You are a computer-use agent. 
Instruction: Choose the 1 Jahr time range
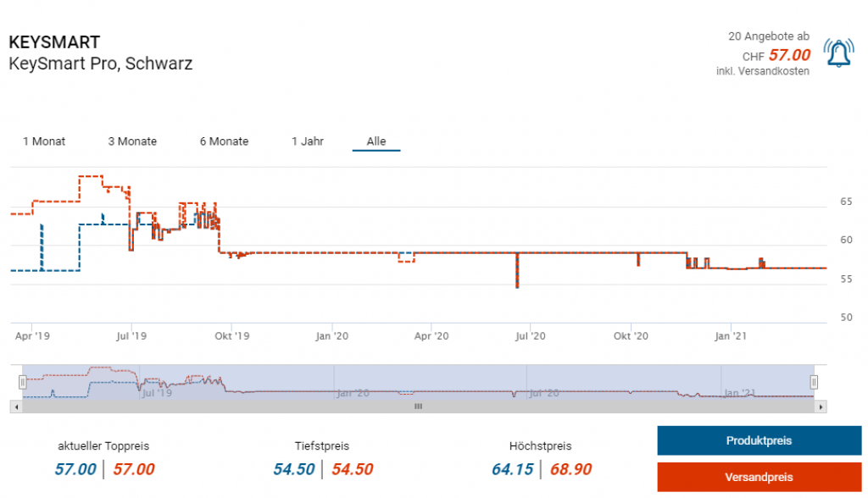pos(307,141)
